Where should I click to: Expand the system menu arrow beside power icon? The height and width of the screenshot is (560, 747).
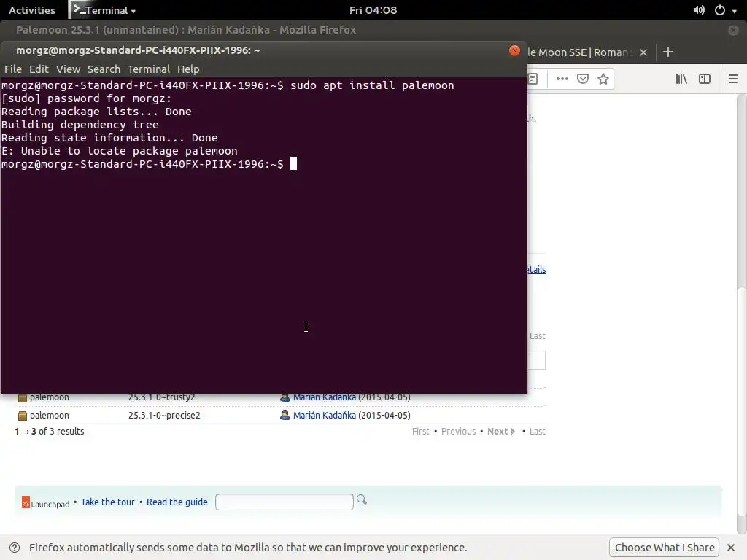click(735, 11)
